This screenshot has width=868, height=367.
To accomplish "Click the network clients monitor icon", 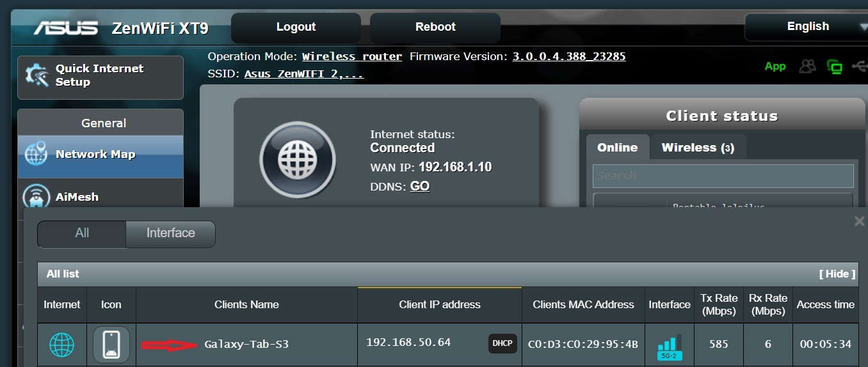I will coord(834,66).
